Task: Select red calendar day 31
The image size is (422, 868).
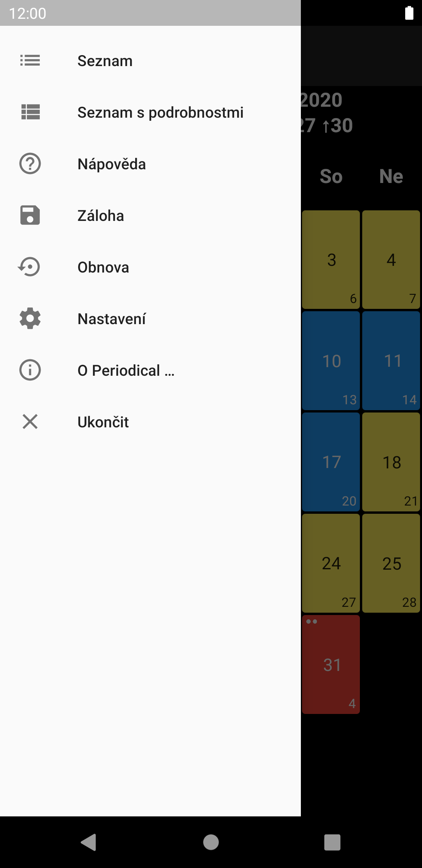Action: tap(331, 664)
